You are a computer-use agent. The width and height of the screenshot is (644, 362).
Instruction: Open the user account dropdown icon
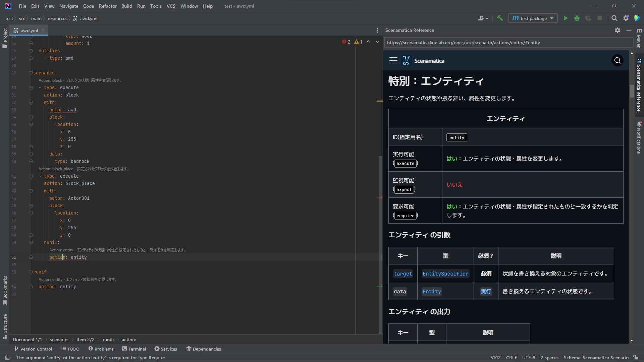(483, 18)
